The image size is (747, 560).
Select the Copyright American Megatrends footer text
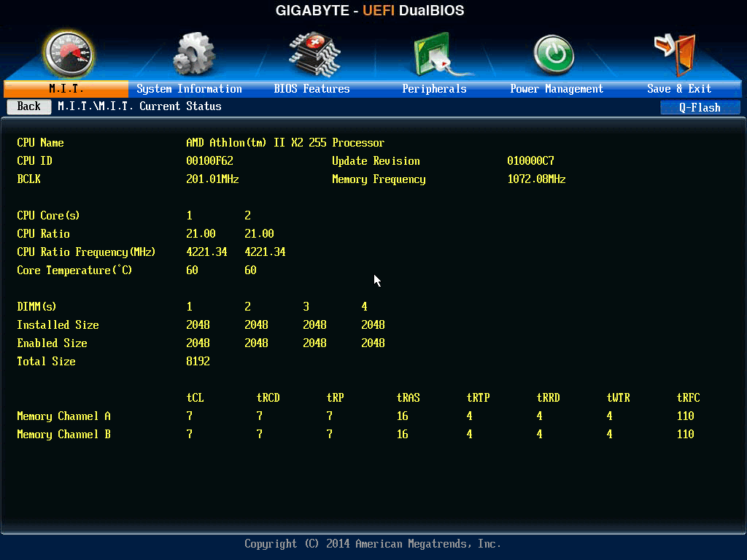point(373,544)
